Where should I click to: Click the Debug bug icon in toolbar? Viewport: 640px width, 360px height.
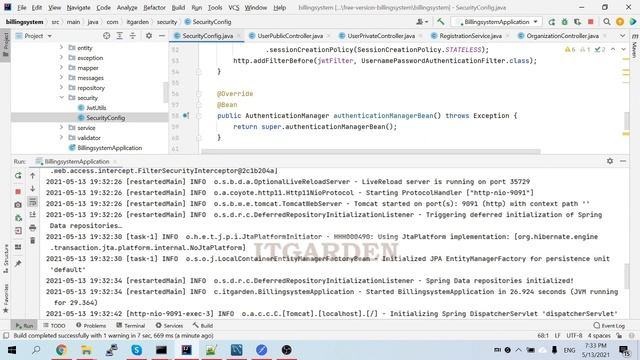coord(565,22)
